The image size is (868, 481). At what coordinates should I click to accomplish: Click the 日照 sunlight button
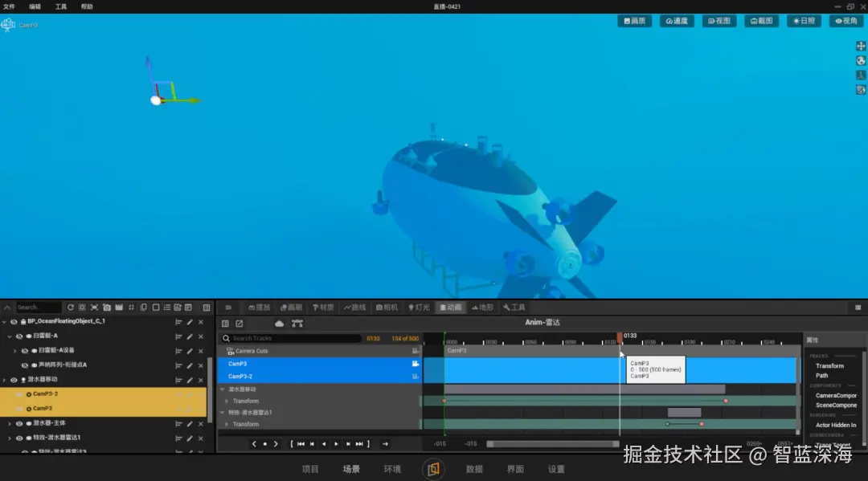pos(804,21)
